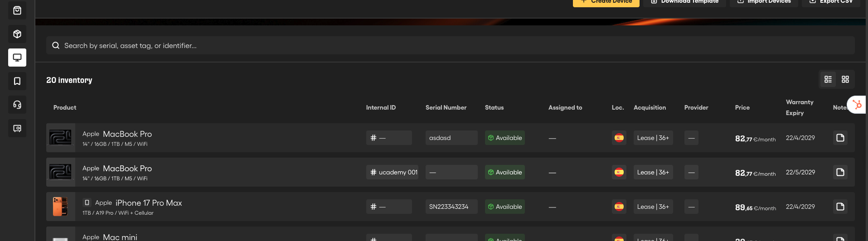Click the Status column header

click(494, 107)
